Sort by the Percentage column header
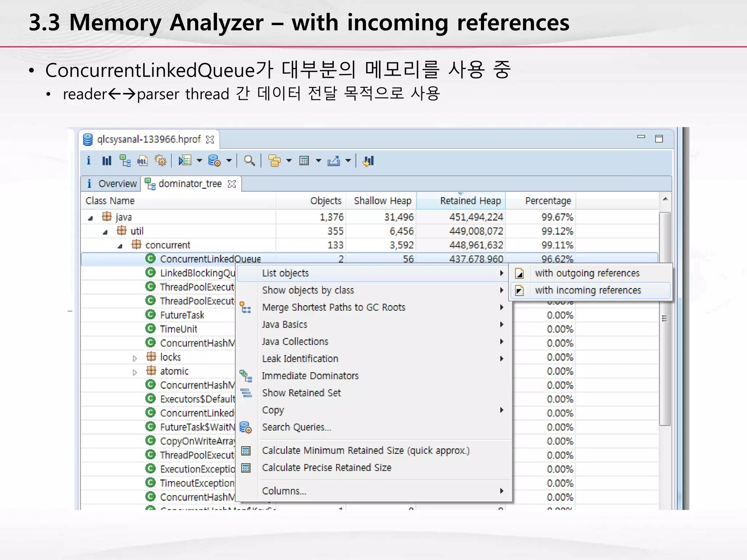The image size is (747, 560). pyautogui.click(x=541, y=201)
